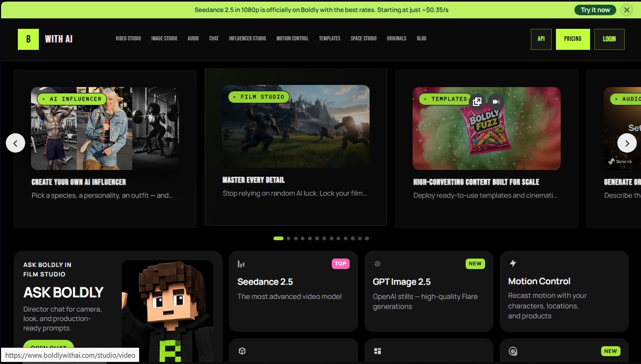Close the Seedance promo banner
Viewport: 641px width, 364px height.
point(626,10)
